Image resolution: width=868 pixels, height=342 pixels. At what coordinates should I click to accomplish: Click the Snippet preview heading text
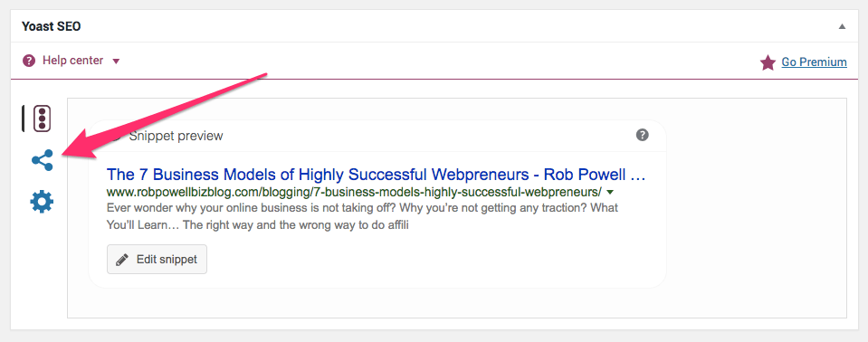(x=176, y=136)
